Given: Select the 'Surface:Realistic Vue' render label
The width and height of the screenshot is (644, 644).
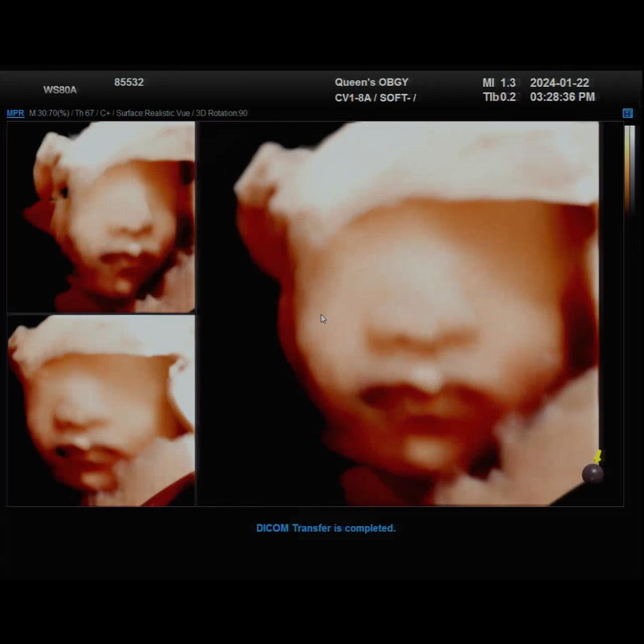Looking at the screenshot, I should click(153, 113).
